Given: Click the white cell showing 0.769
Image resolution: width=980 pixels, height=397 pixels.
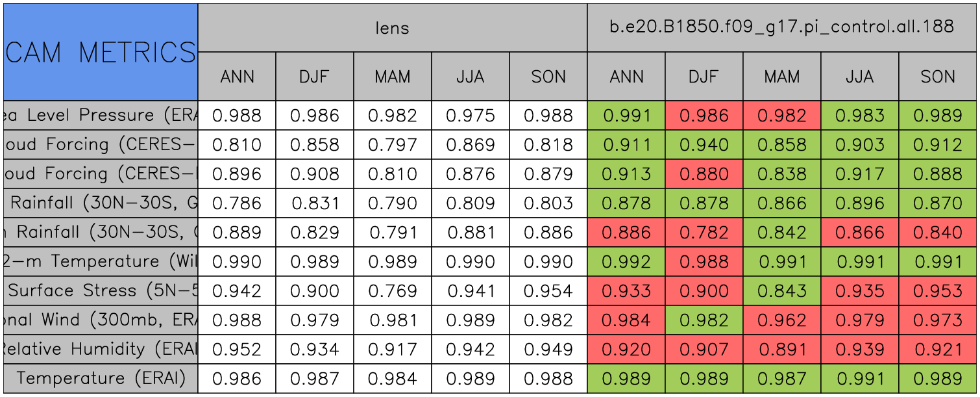Looking at the screenshot, I should (392, 291).
